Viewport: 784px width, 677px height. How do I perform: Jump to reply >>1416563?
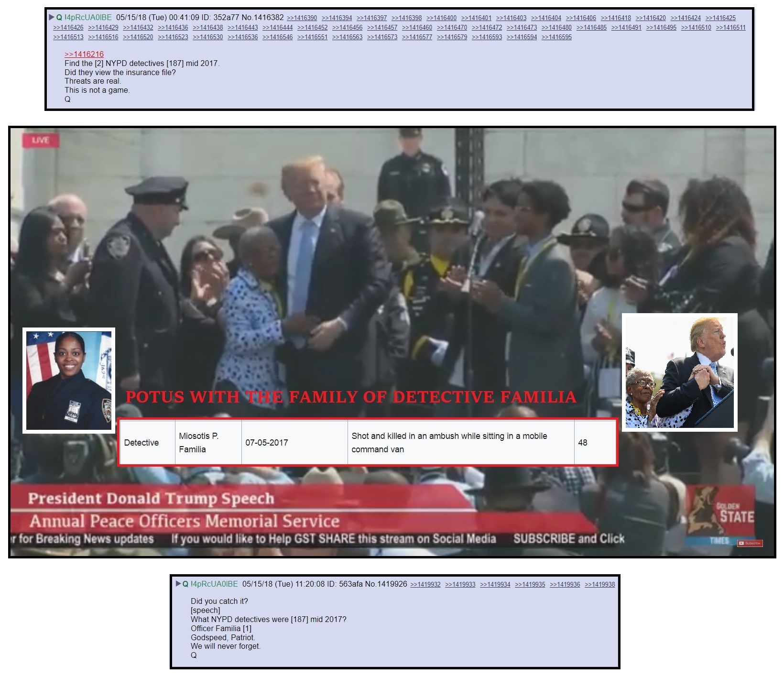[348, 37]
